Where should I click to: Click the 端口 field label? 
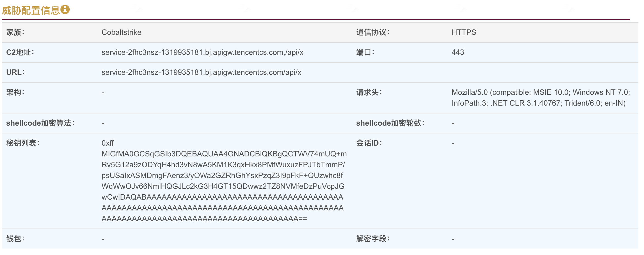tap(365, 52)
